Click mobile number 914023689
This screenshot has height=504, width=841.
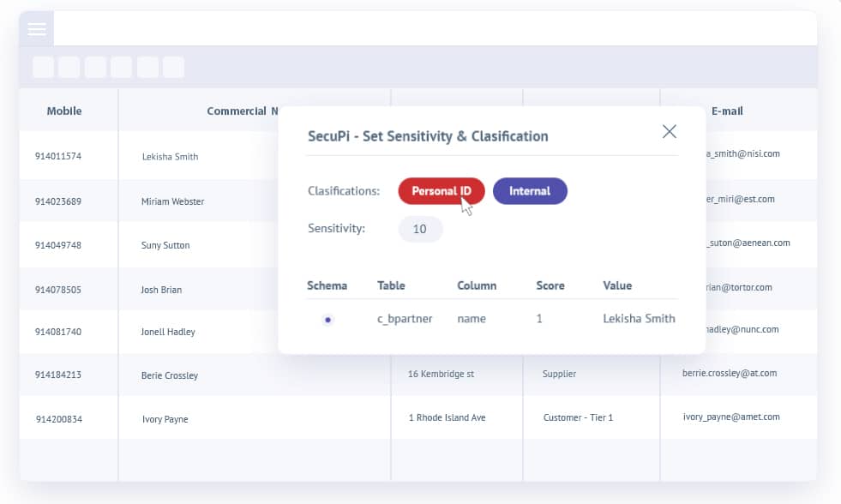click(58, 201)
